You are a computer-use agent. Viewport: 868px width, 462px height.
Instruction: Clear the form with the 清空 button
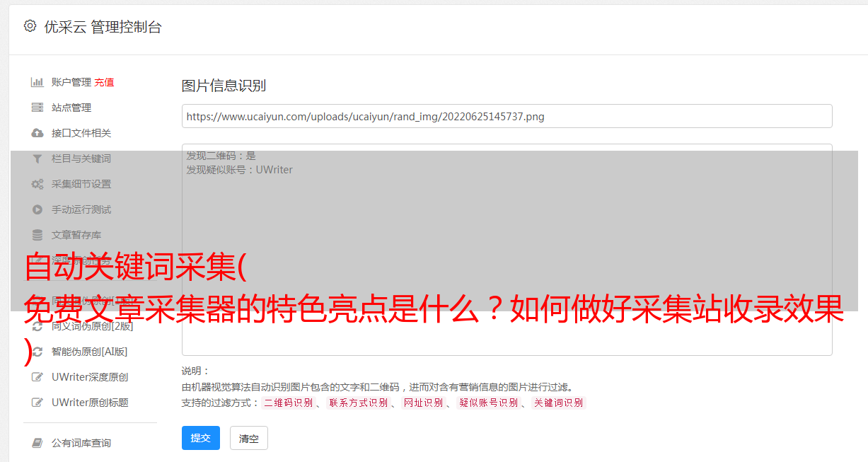click(249, 439)
